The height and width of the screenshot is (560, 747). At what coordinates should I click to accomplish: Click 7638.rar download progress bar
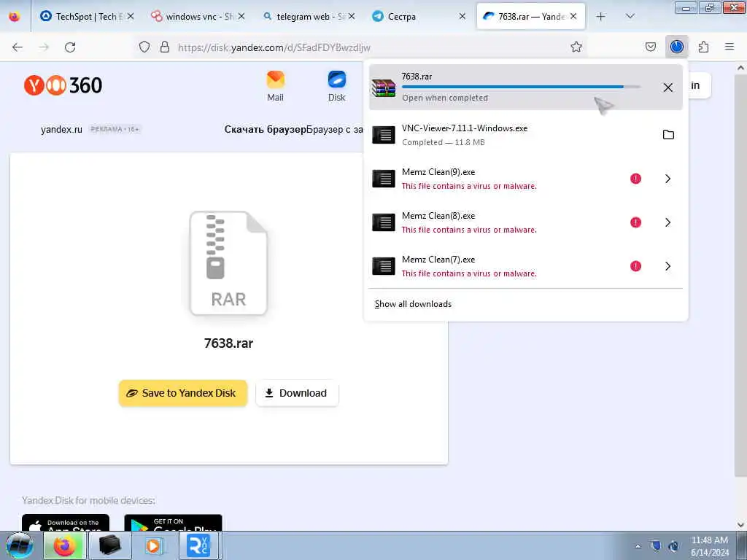click(521, 87)
